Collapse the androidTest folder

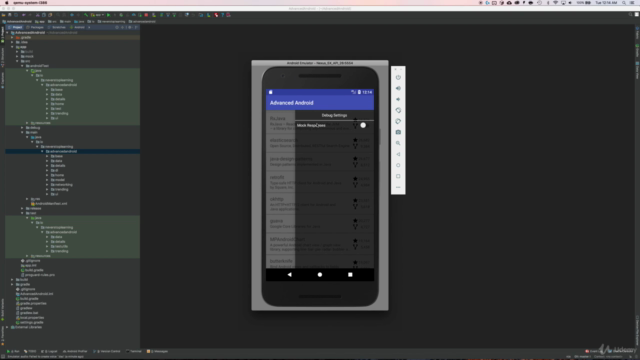click(x=22, y=66)
